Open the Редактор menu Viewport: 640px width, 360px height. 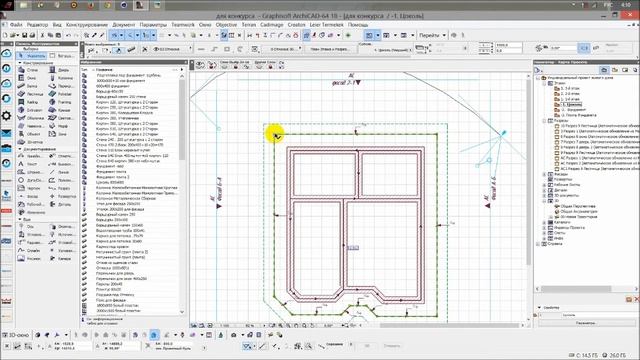coord(37,25)
